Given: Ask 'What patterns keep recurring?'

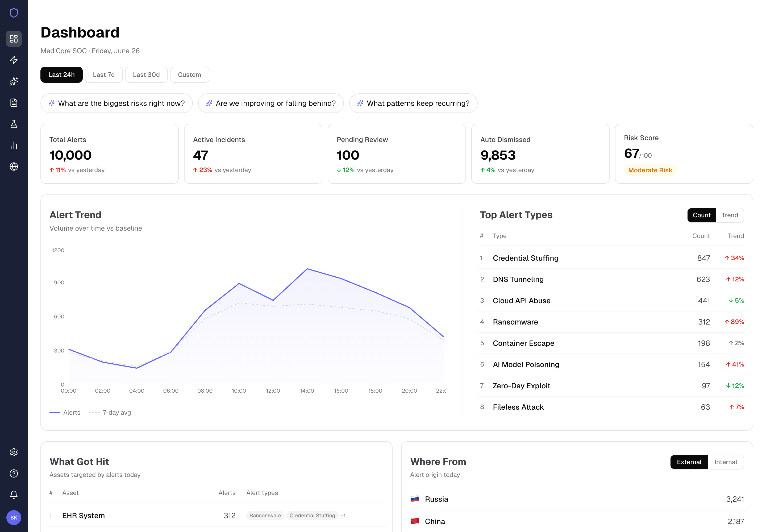Looking at the screenshot, I should click(413, 103).
